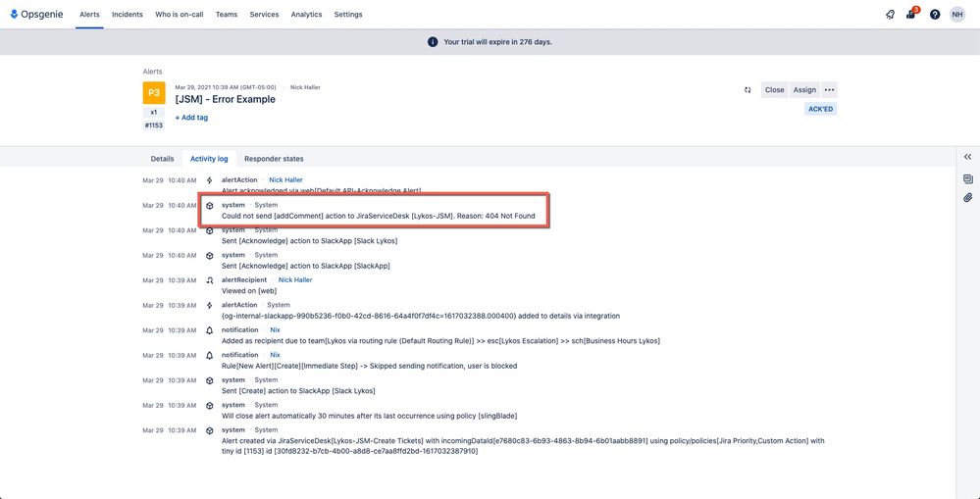Image resolution: width=980 pixels, height=499 pixels.
Task: Open the Services navigation item
Action: pyautogui.click(x=264, y=15)
